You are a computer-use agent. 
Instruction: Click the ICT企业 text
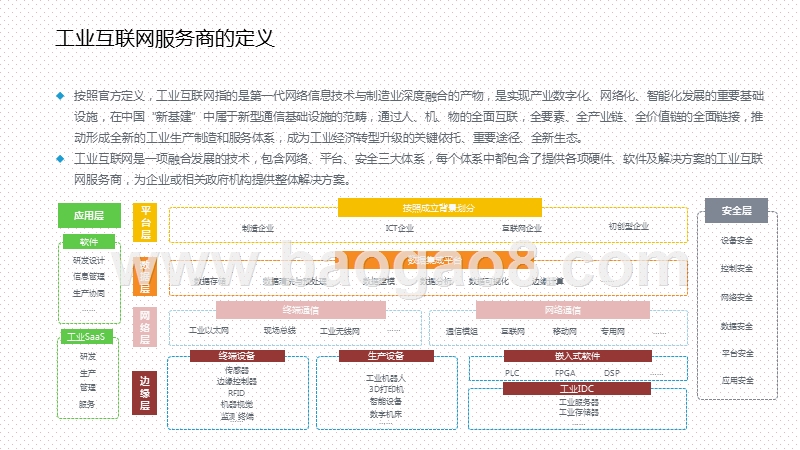pos(399,228)
